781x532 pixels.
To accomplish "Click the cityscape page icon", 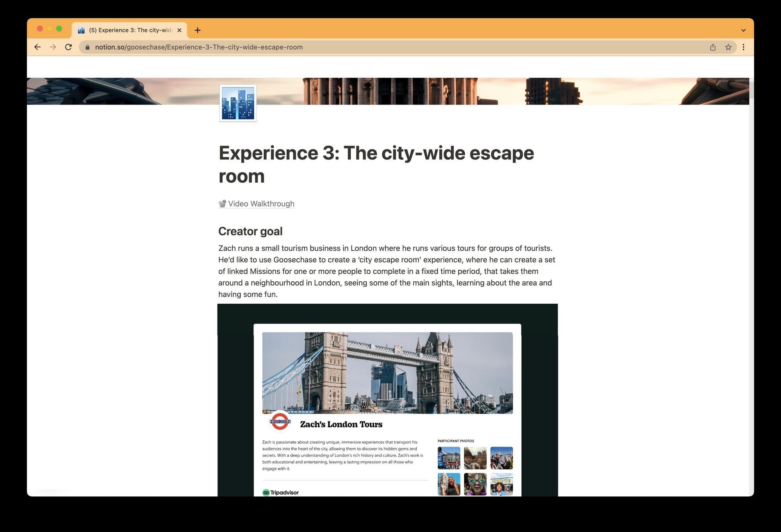I will (238, 103).
